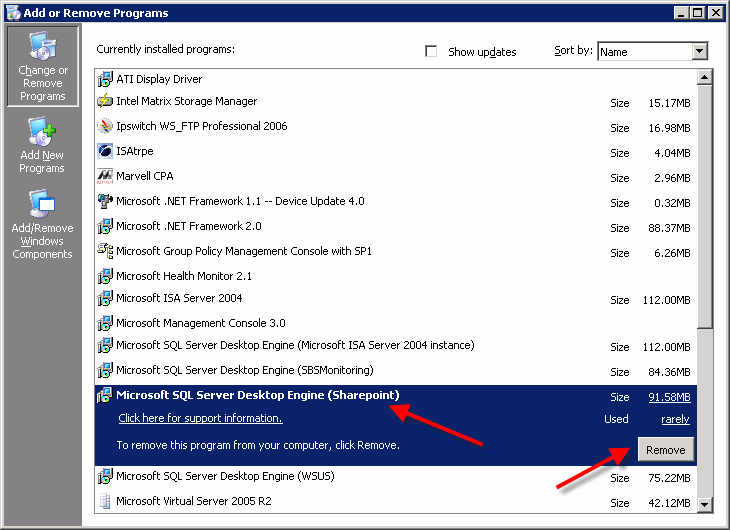Screen dimensions: 730x530
Task: Select SQL Server Desktop Engine (WSUS) entry
Action: click(x=396, y=477)
